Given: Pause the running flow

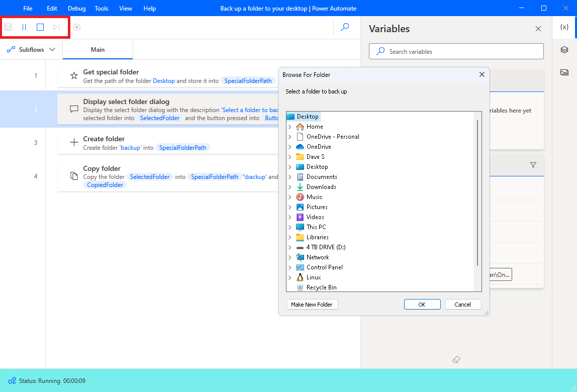Looking at the screenshot, I should [24, 27].
